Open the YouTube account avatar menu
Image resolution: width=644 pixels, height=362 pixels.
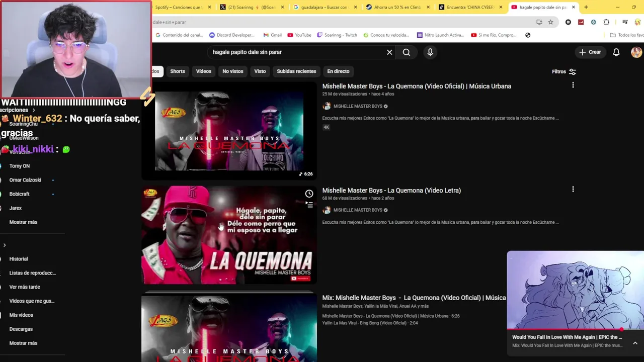[636, 52]
